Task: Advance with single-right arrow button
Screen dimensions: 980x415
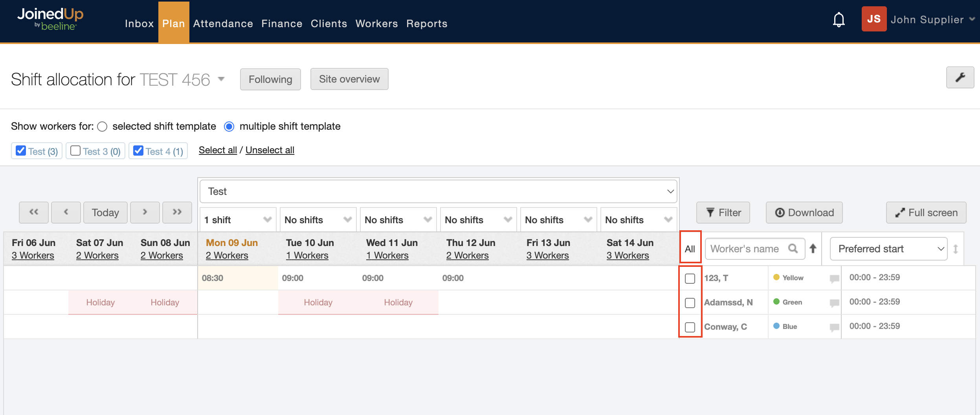Action: [145, 212]
